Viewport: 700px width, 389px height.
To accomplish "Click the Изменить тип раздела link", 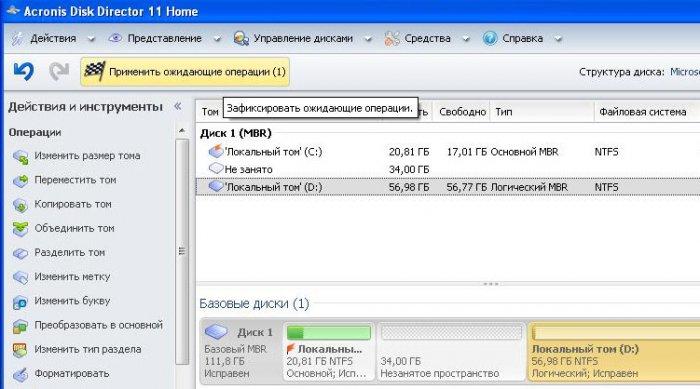I will tap(88, 349).
